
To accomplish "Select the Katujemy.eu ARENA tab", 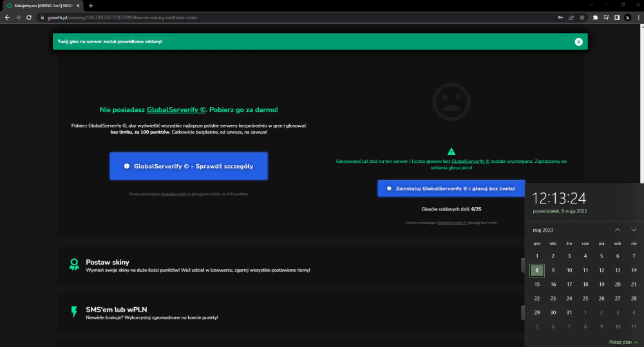I will tap(43, 6).
